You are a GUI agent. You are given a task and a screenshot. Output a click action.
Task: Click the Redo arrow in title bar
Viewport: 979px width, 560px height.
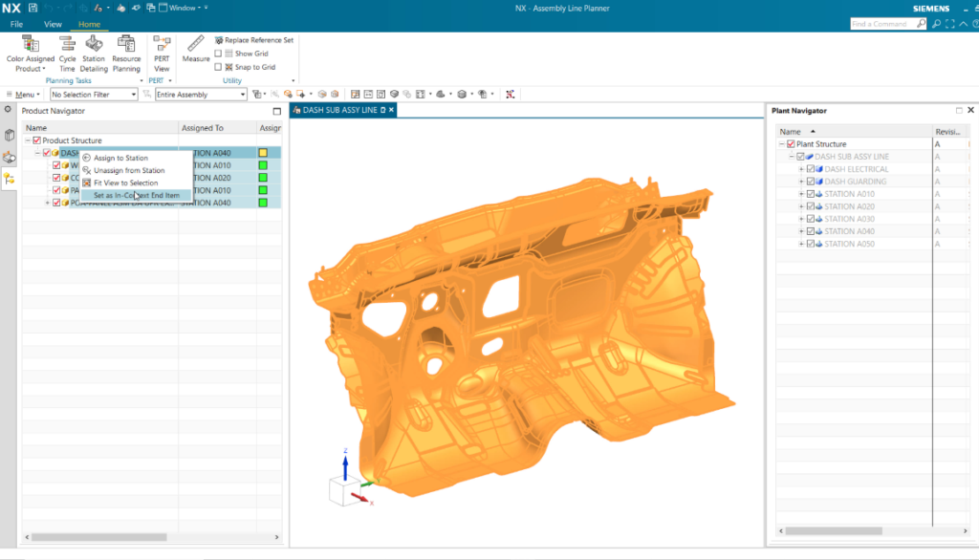point(67,8)
